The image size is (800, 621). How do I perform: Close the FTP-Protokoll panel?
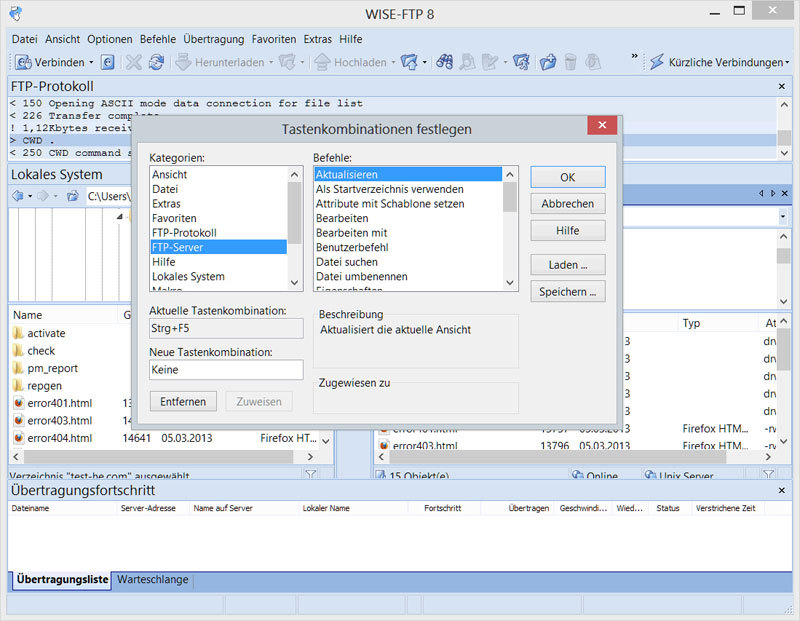(782, 87)
